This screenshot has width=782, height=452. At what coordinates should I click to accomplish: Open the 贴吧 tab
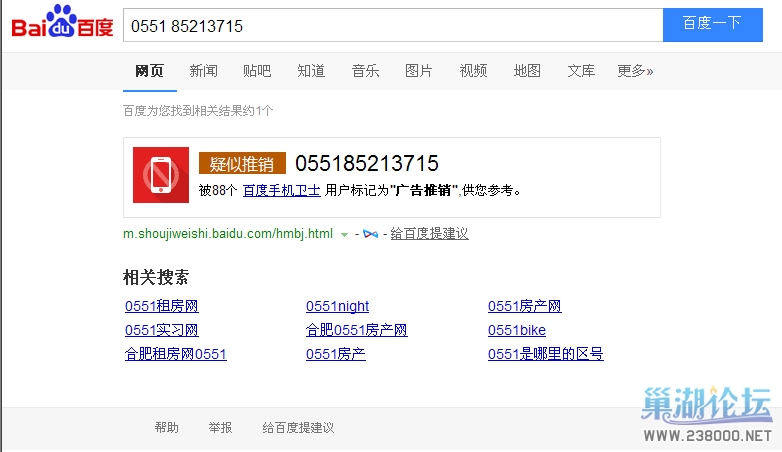pos(257,71)
